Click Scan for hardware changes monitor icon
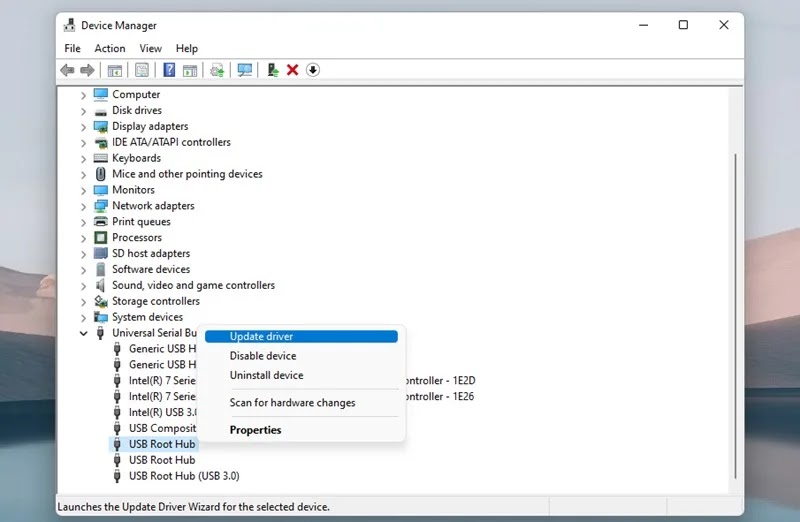This screenshot has width=800, height=522. point(244,70)
